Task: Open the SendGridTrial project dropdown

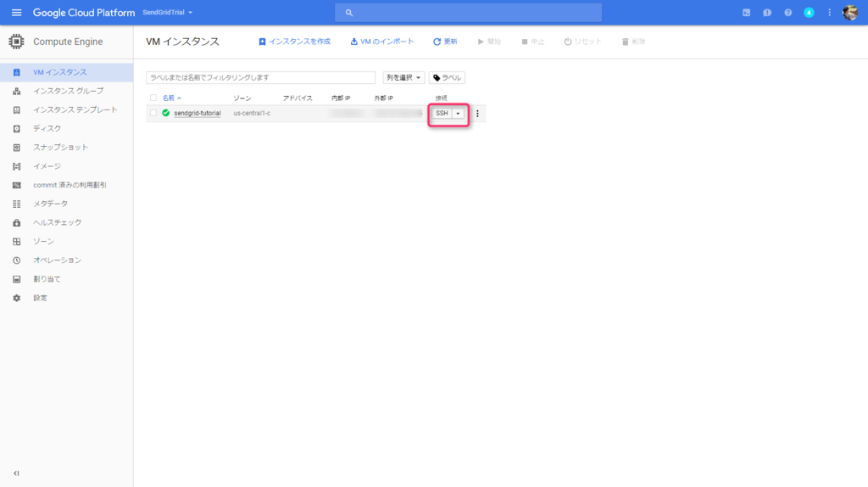Action: [x=168, y=12]
